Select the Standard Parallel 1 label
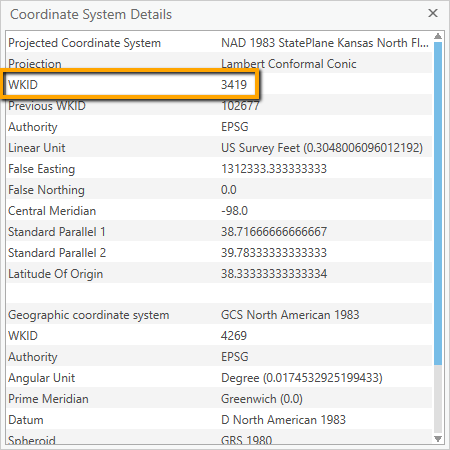Image resolution: width=450 pixels, height=450 pixels. tap(57, 232)
